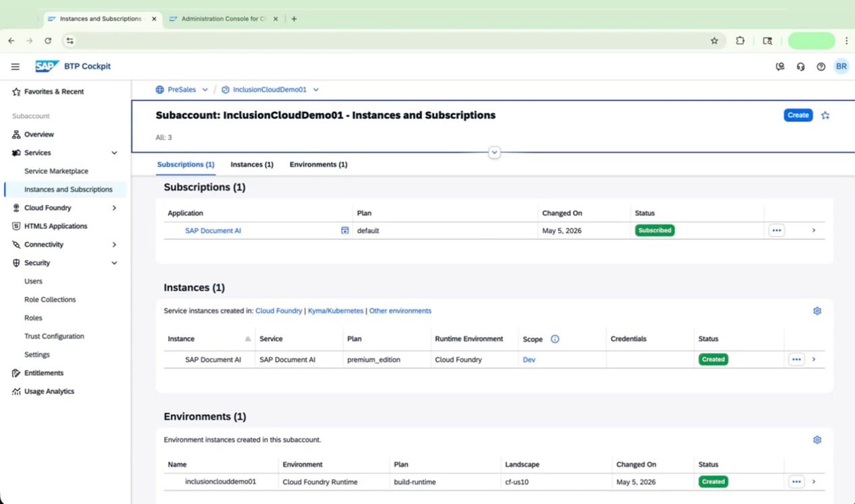Open Usage Analytics
Viewport: 855px width, 504px height.
click(49, 391)
